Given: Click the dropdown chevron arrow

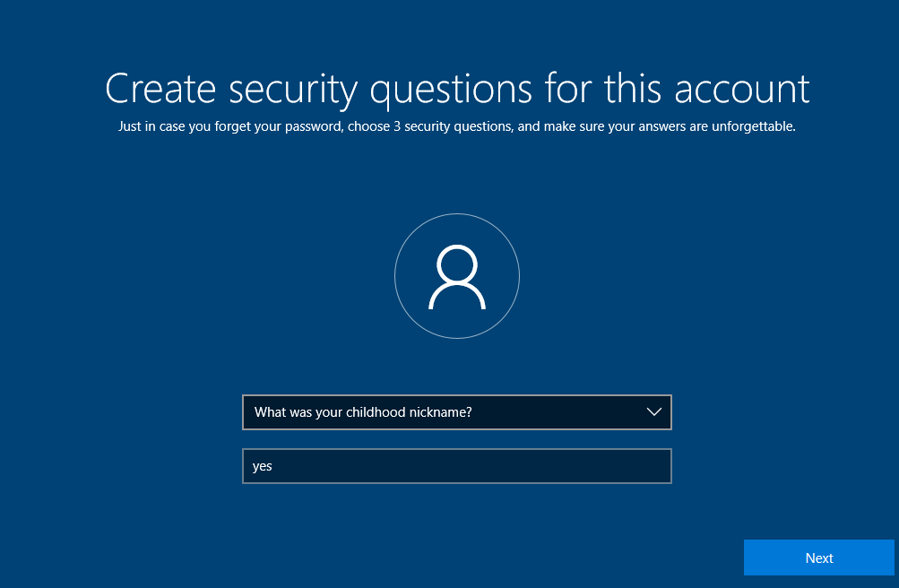Looking at the screenshot, I should (x=653, y=412).
